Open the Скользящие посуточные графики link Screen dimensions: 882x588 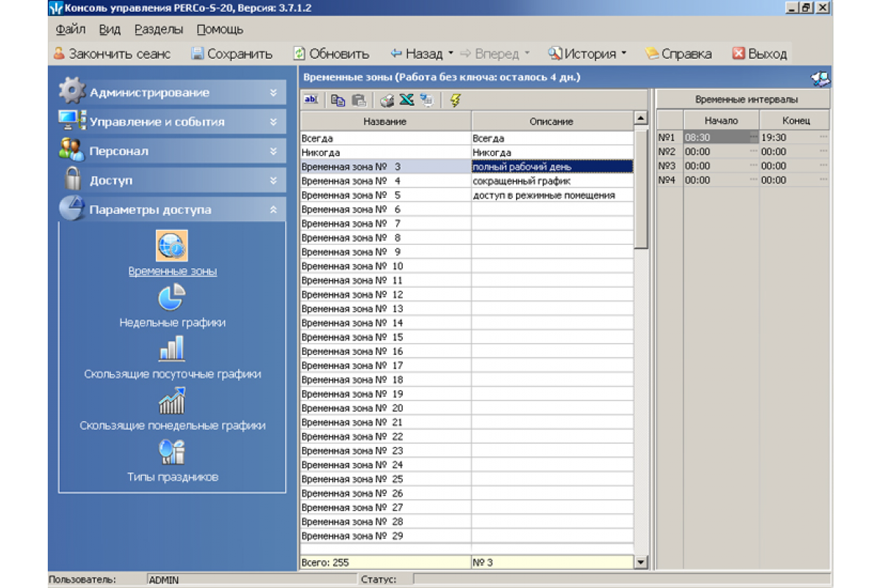173,374
